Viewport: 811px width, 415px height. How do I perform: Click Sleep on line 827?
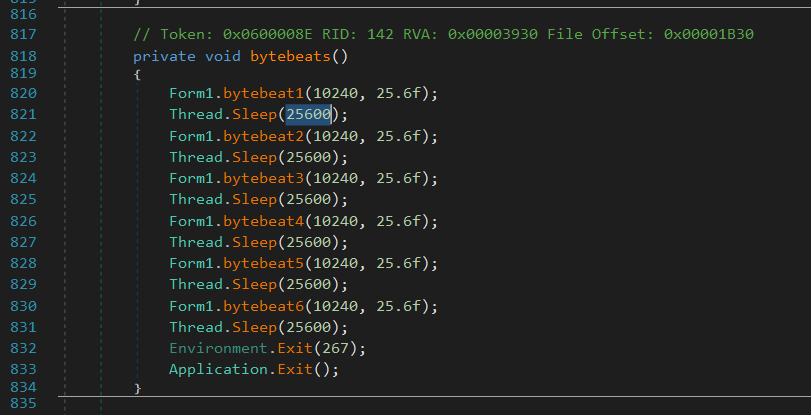pyautogui.click(x=254, y=242)
